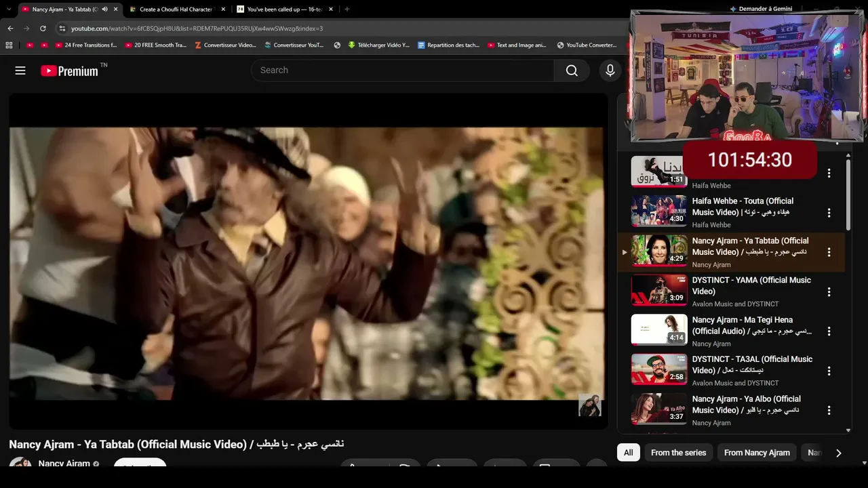Show more filter chips with right chevron
Viewport: 868px width, 488px height.
(839, 453)
